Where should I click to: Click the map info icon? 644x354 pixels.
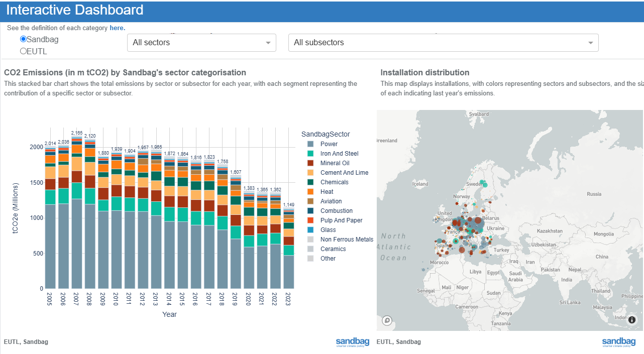tap(632, 320)
